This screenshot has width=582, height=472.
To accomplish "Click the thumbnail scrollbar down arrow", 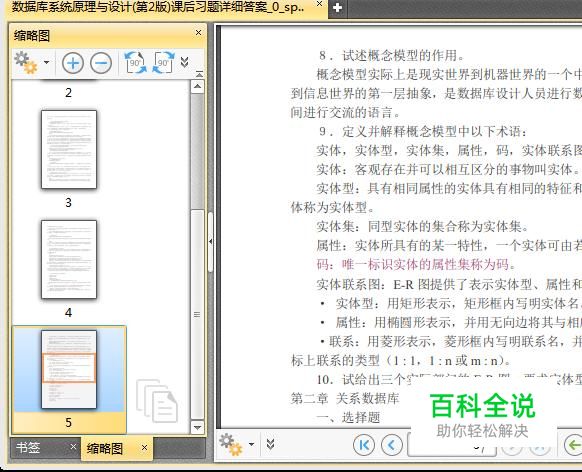I will pyautogui.click(x=197, y=427).
